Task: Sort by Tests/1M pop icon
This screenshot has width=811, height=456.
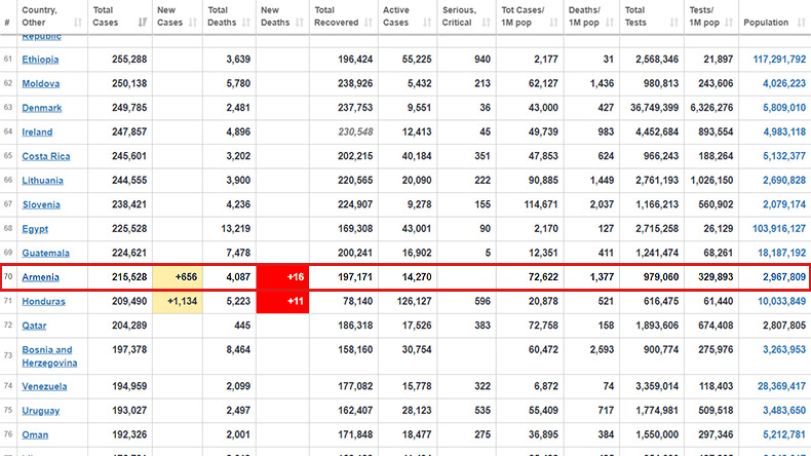Action: tap(729, 22)
